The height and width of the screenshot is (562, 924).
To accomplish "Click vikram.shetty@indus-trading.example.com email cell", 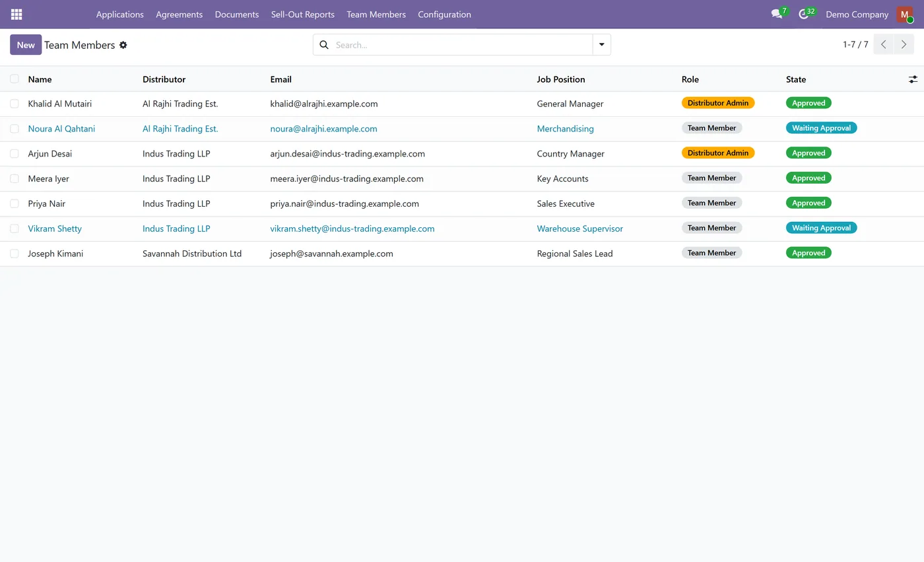I will coord(352,228).
